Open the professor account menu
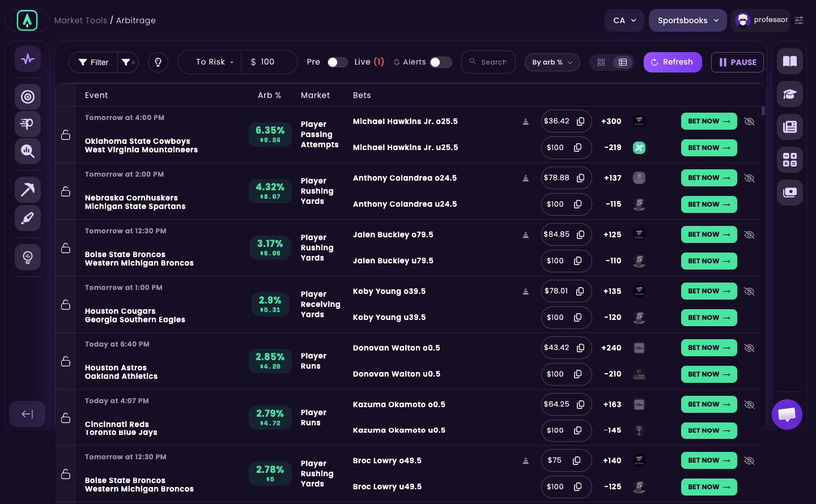 point(760,20)
